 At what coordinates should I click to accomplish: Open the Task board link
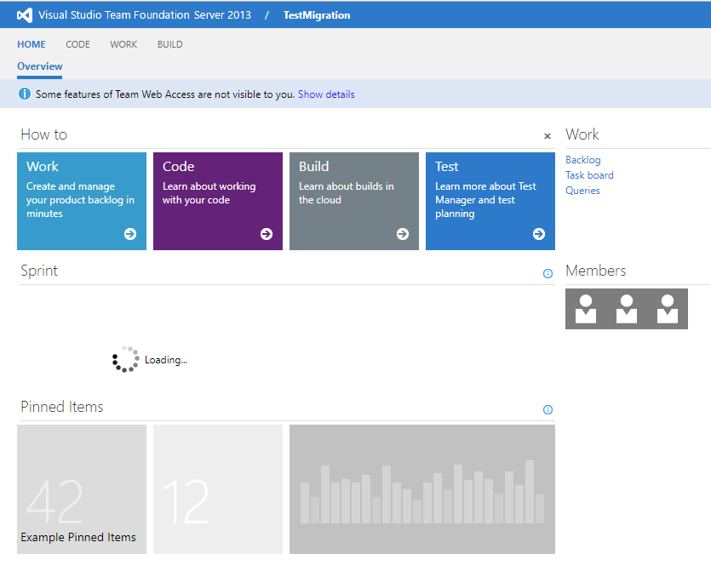(589, 175)
